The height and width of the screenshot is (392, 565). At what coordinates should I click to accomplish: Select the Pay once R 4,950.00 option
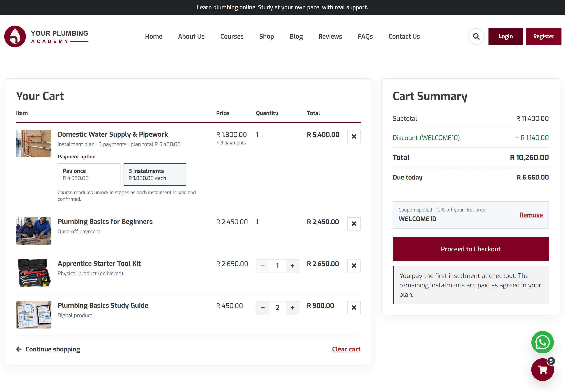pos(89,175)
